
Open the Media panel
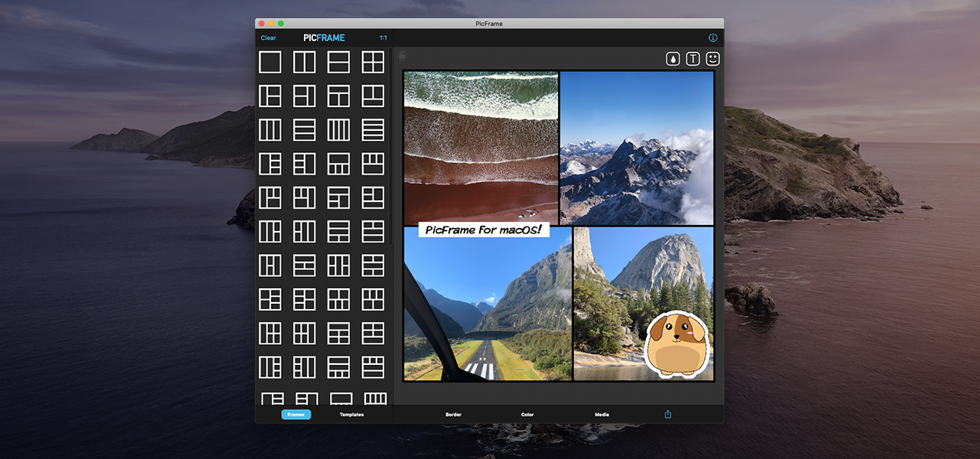coord(602,415)
